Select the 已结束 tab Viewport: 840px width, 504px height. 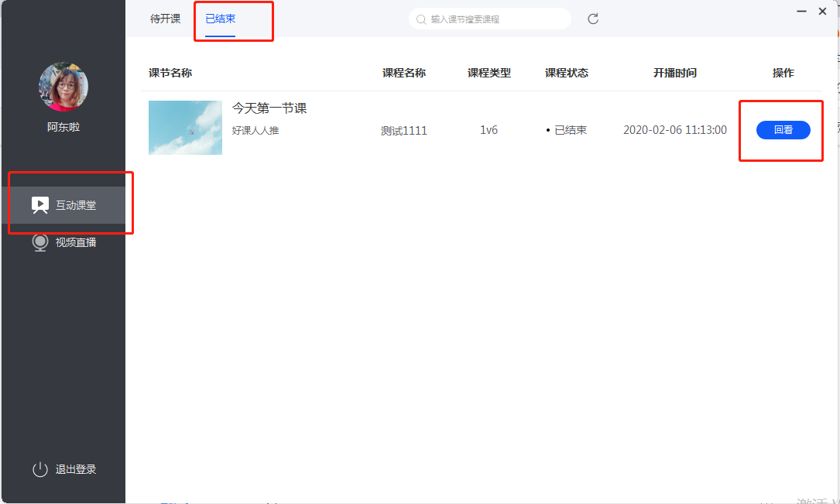pyautogui.click(x=220, y=19)
